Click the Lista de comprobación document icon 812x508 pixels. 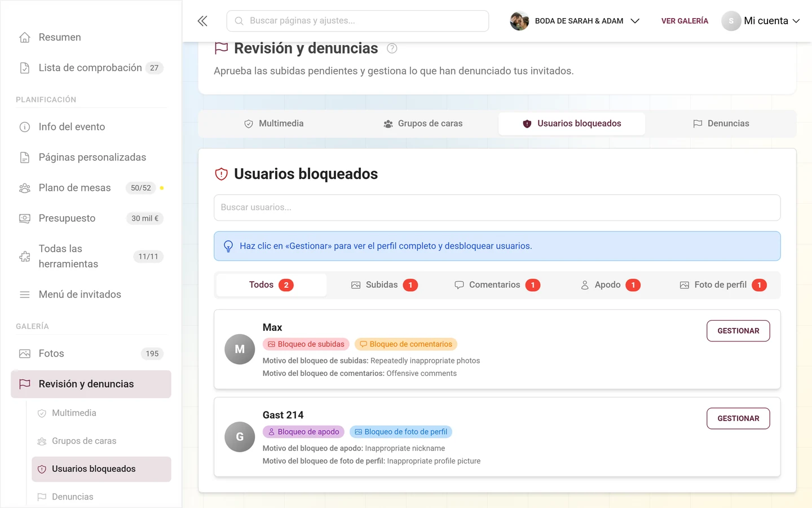click(x=25, y=68)
